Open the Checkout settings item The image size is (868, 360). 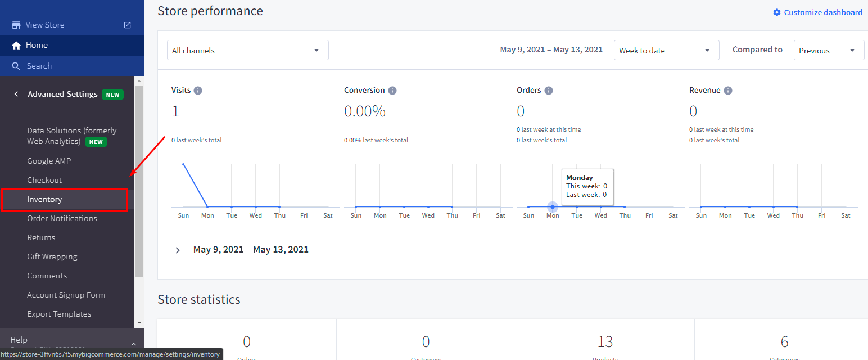click(x=44, y=180)
